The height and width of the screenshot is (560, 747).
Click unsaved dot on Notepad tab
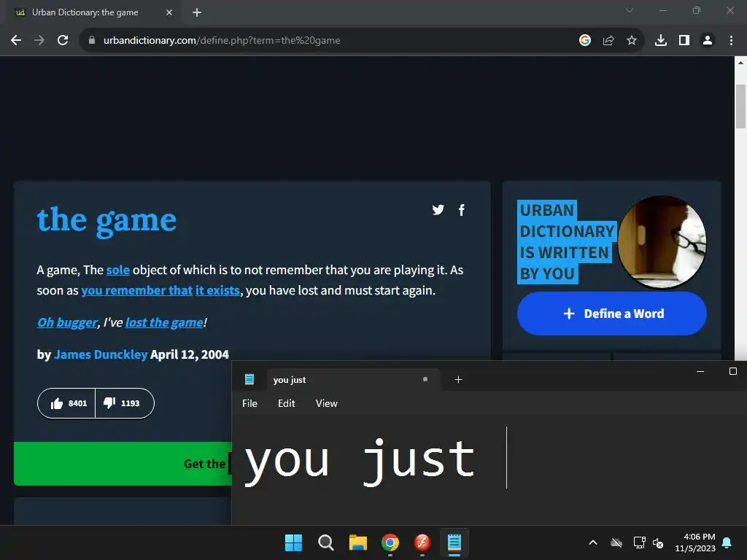click(x=425, y=379)
